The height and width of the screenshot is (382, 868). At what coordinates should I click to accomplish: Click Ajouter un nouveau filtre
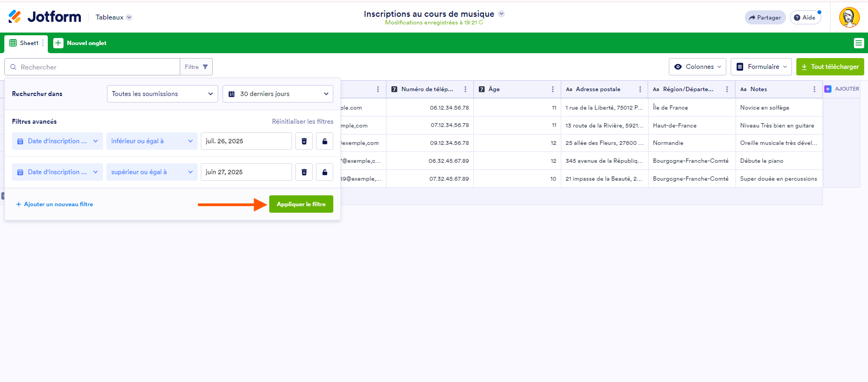54,205
